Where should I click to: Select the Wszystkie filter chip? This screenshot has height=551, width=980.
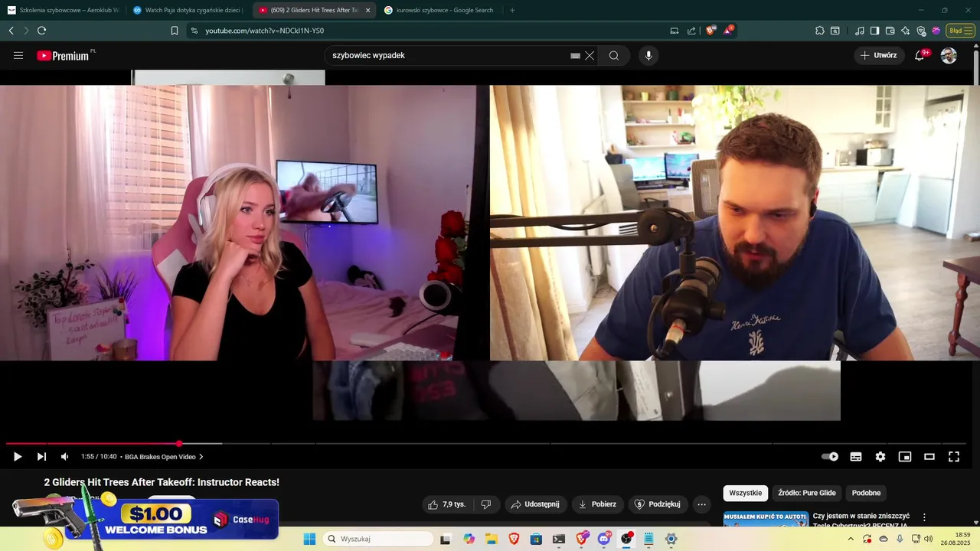[x=746, y=493]
